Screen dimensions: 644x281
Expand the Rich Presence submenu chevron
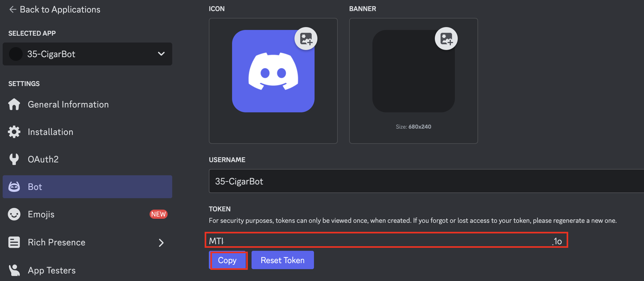161,243
